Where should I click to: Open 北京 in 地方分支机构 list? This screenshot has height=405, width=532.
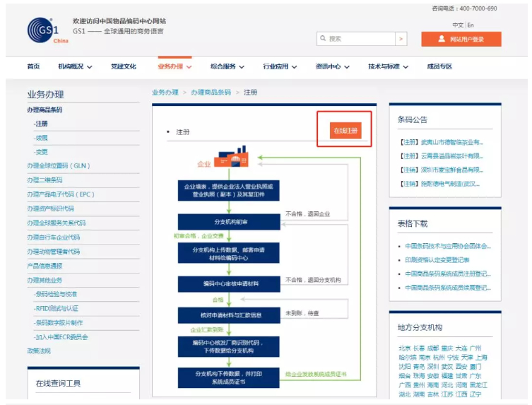click(x=403, y=348)
